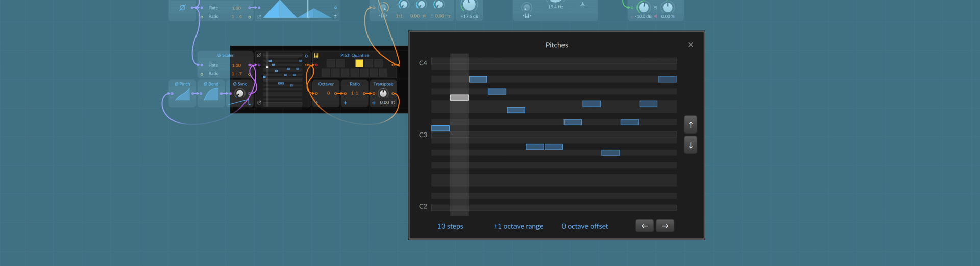Click the 19.4 Hz frequency value
This screenshot has height=266, width=980.
556,7
